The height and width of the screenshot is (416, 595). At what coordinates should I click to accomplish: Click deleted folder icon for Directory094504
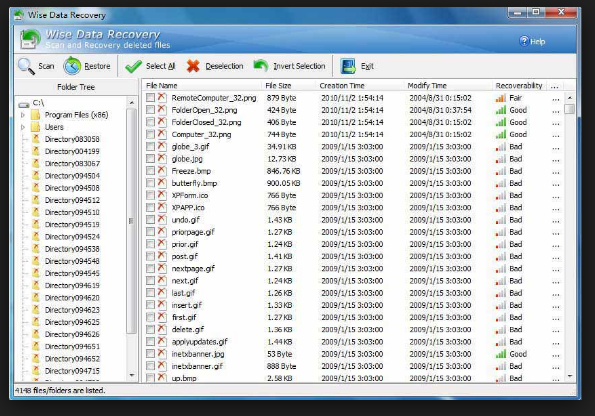[x=36, y=175]
